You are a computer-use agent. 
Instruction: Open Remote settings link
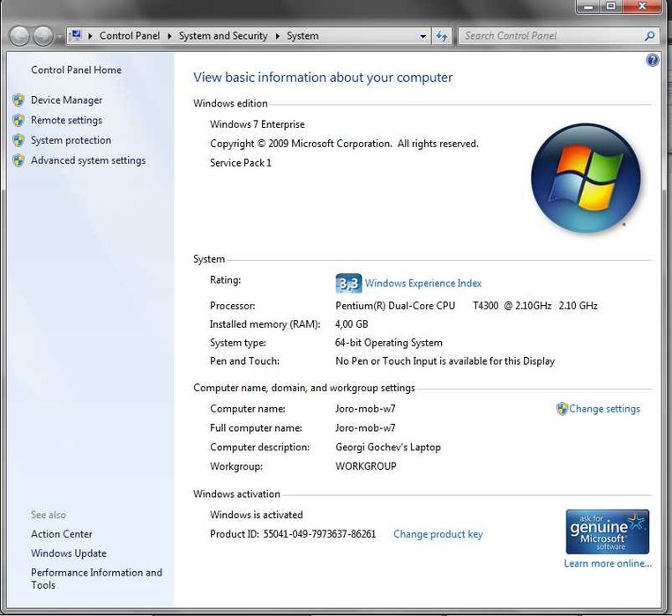[x=66, y=120]
